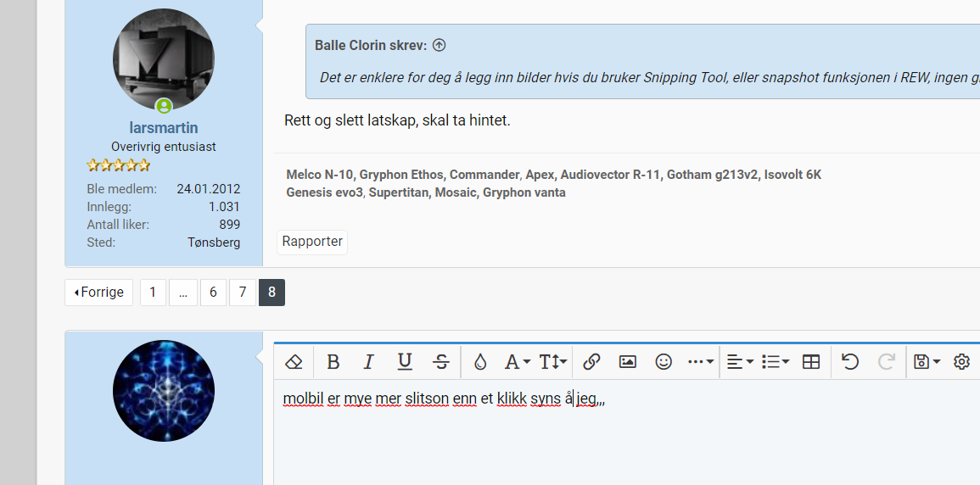This screenshot has height=485, width=980.
Task: Click the 'Balle Clorin skrev:' quote header
Action: point(372,45)
